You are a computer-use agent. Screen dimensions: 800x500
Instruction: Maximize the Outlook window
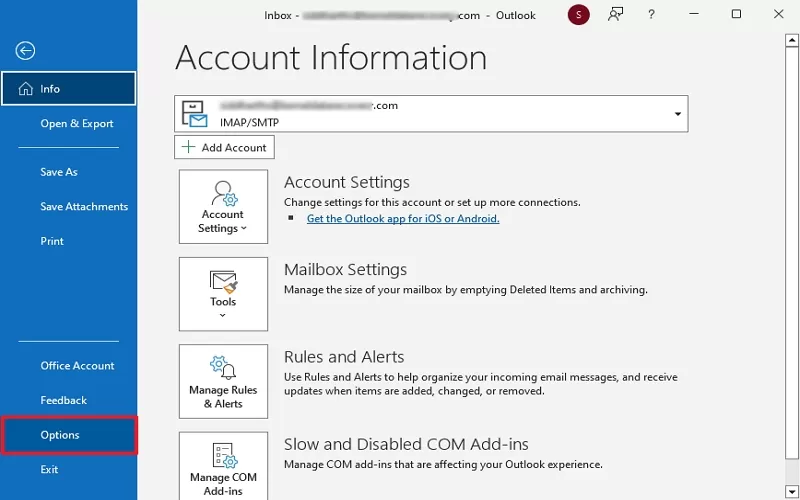(736, 14)
